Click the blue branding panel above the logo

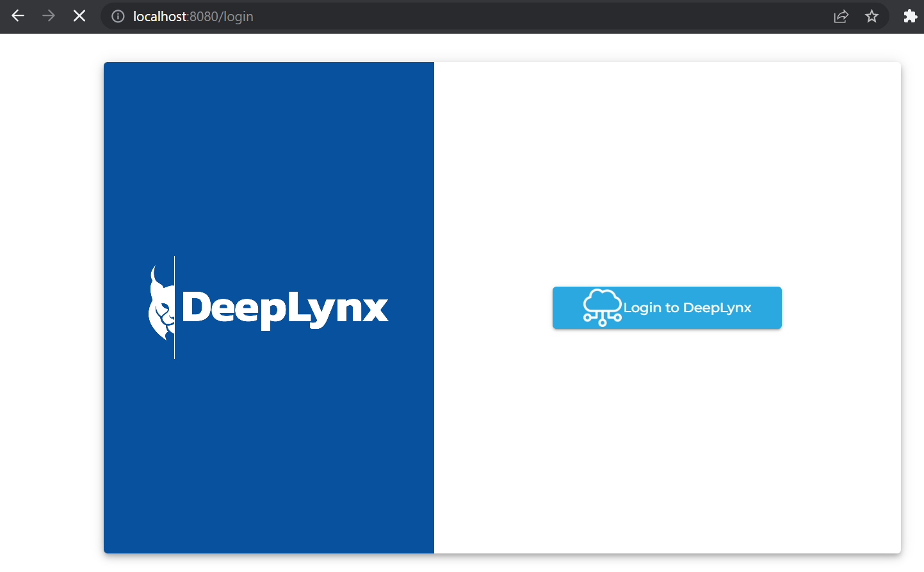tap(269, 160)
